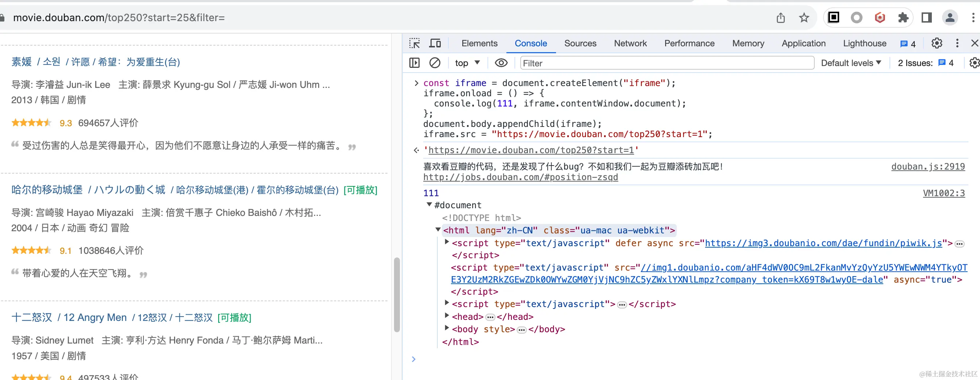Open the square black extension icon
Image resolution: width=980 pixels, height=380 pixels.
833,18
